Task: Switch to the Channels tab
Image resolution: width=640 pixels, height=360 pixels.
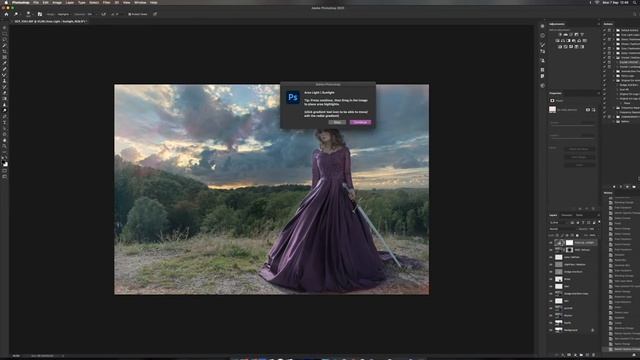Action: click(x=567, y=215)
